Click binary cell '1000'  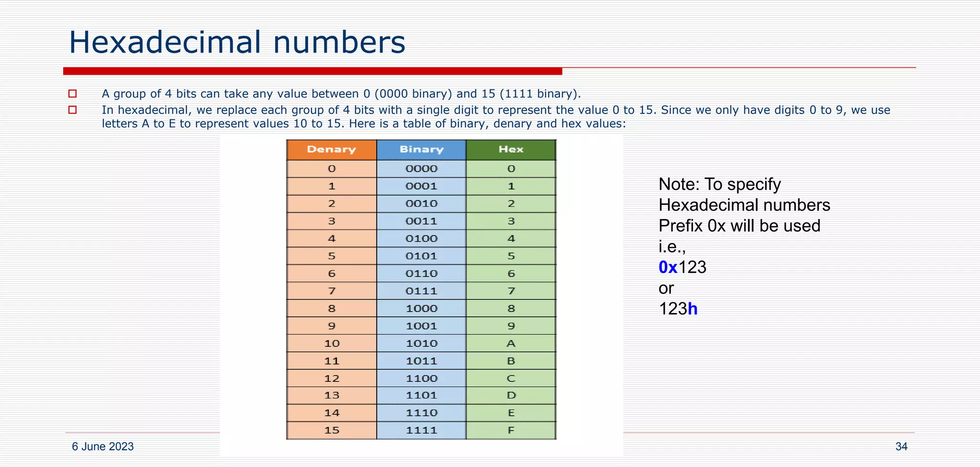coord(422,309)
